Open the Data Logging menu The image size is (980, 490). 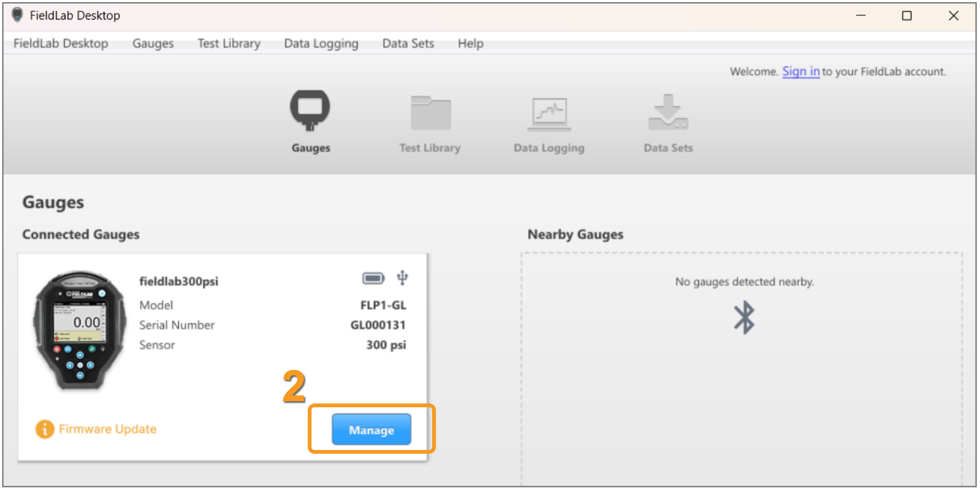321,43
